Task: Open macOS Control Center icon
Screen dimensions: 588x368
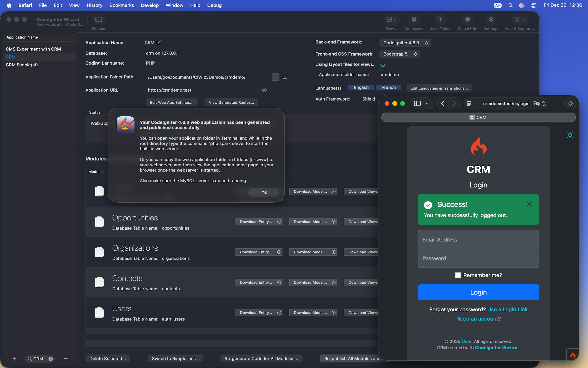Action: pyautogui.click(x=534, y=5)
